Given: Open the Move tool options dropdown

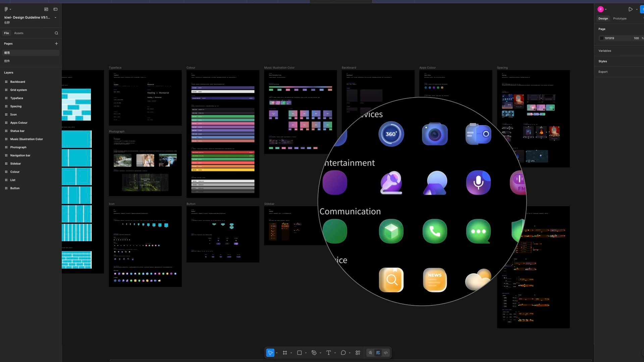Looking at the screenshot, I should (x=277, y=353).
